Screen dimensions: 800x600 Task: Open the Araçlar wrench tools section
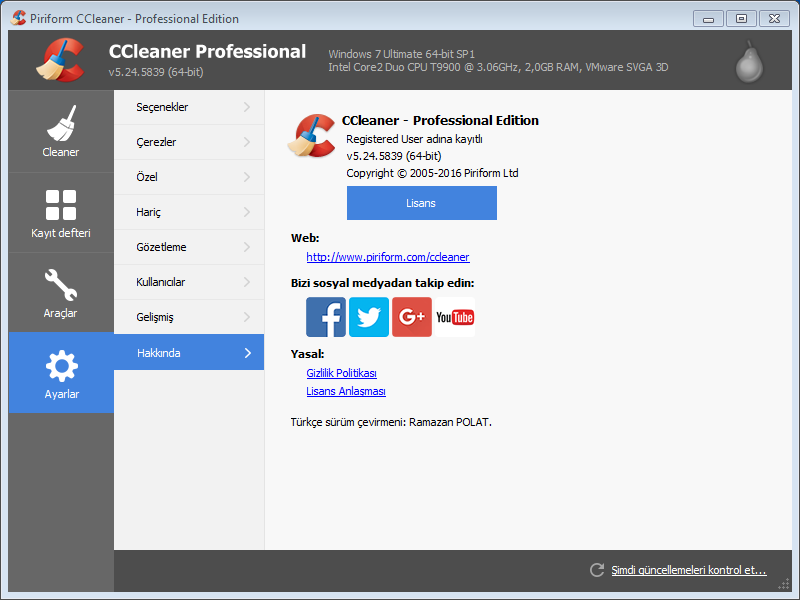point(61,293)
